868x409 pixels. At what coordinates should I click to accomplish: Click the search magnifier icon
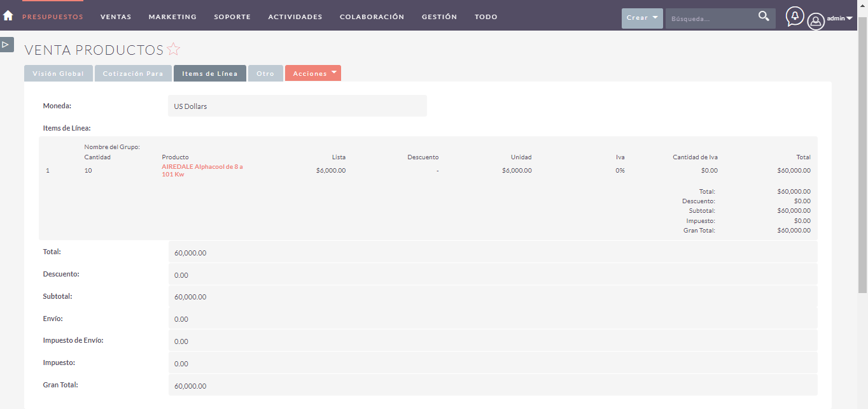click(764, 17)
